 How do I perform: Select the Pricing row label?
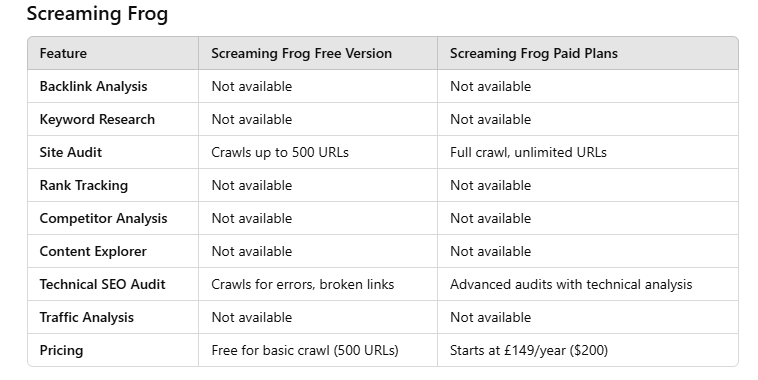61,351
